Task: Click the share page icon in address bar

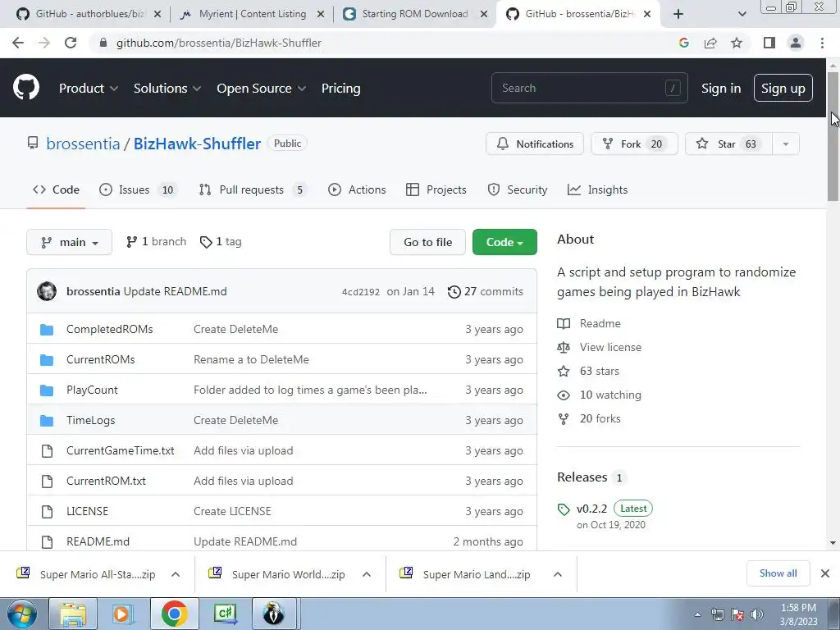Action: pos(710,43)
